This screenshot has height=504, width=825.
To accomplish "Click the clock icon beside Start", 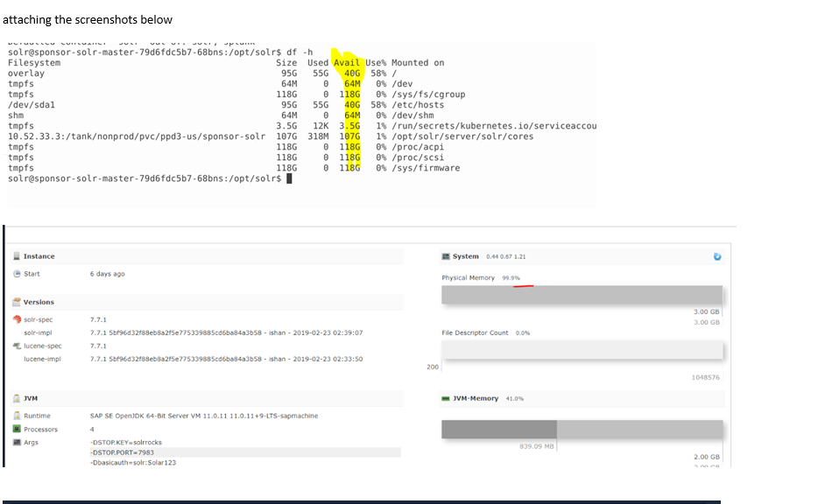I will pos(17,274).
